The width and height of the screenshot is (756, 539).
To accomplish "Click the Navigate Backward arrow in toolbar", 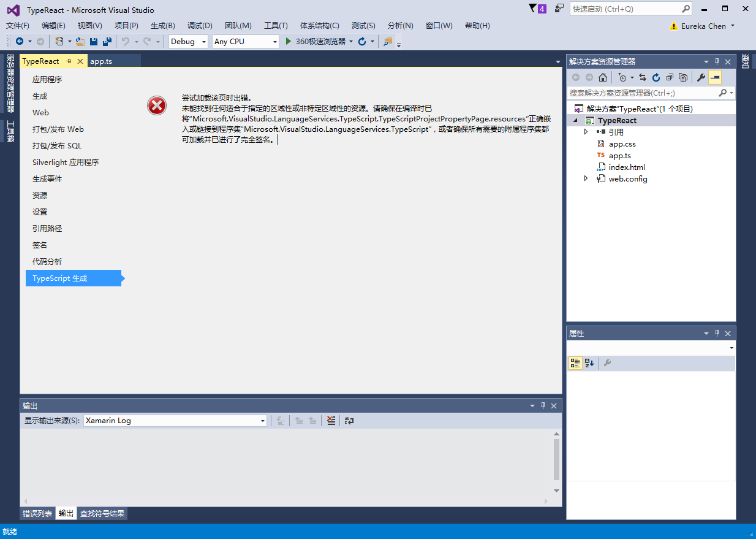I will (20, 42).
